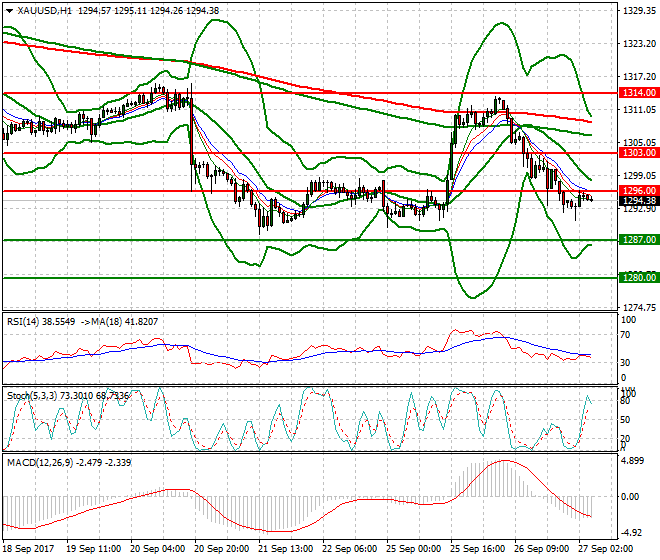This screenshot has width=660, height=560.
Task: Click the 26 Sep 09:00 time label
Action: pyautogui.click(x=541, y=549)
